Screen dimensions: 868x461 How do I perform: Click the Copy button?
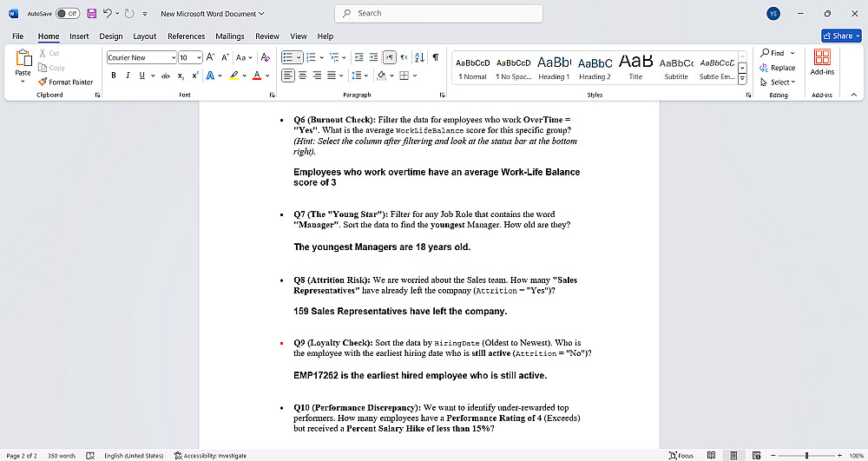(x=51, y=68)
